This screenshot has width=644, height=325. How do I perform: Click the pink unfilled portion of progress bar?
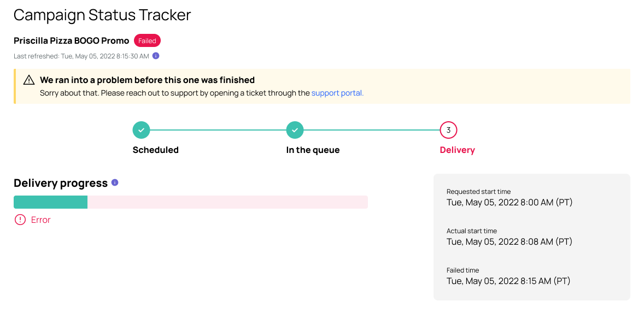pos(227,202)
